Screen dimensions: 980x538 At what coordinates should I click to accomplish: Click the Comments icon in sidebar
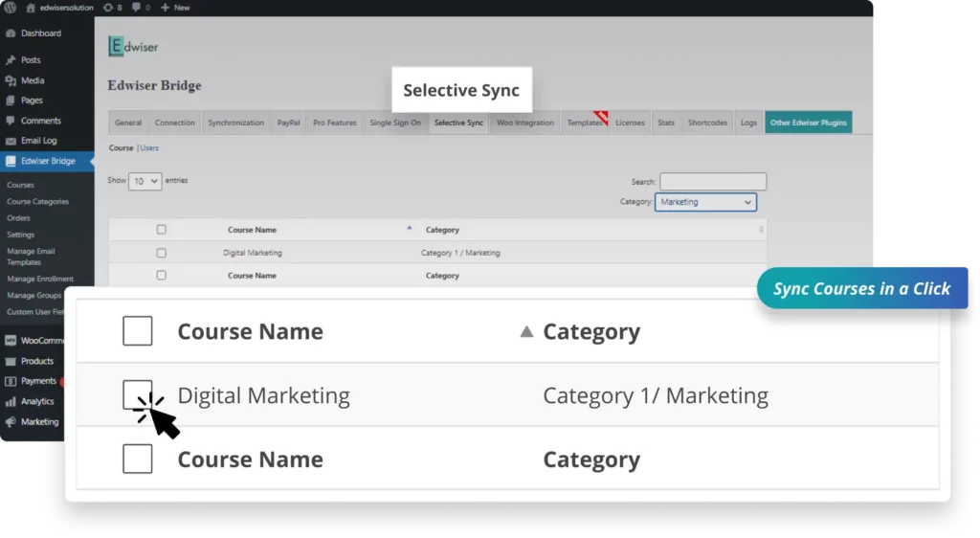(11, 121)
